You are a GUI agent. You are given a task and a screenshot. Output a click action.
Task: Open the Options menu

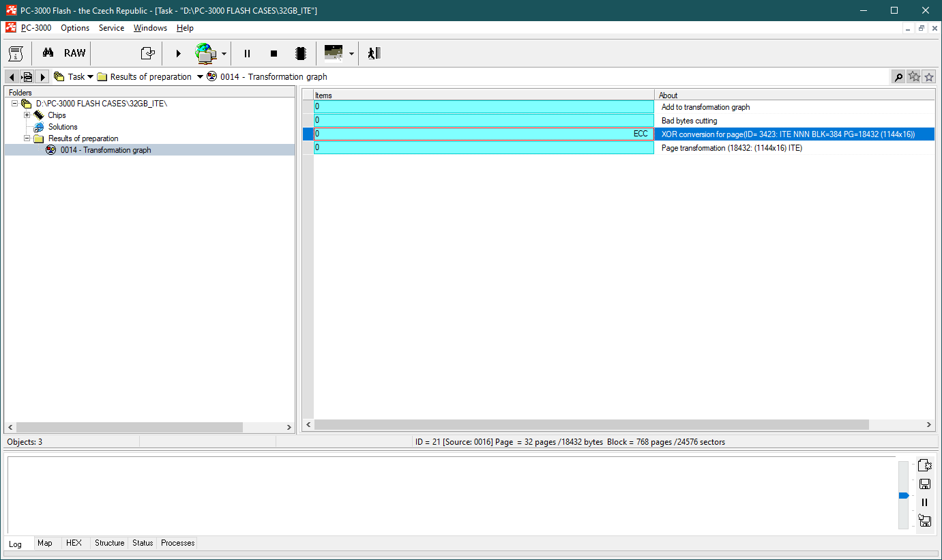(x=75, y=28)
